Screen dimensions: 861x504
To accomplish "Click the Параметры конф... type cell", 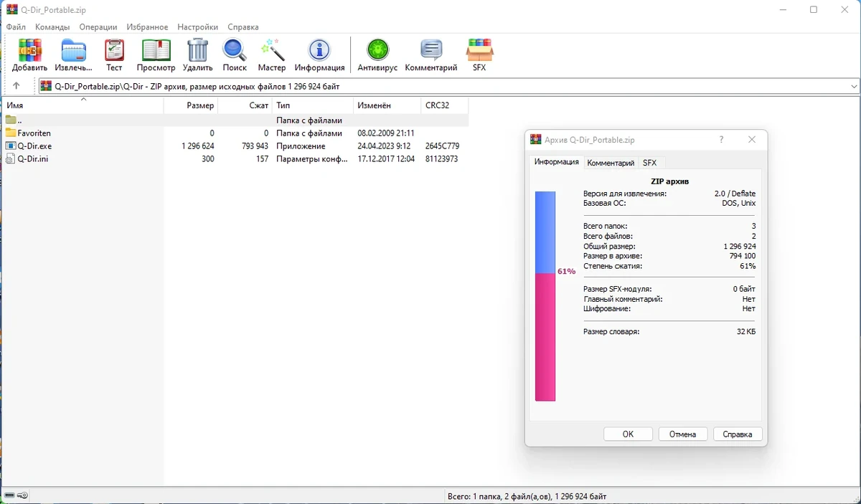I will coord(312,159).
